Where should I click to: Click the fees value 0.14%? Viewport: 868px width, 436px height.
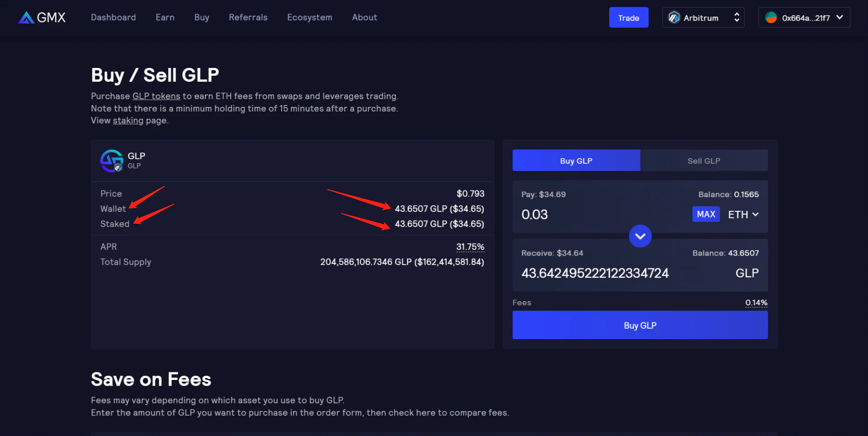[756, 303]
